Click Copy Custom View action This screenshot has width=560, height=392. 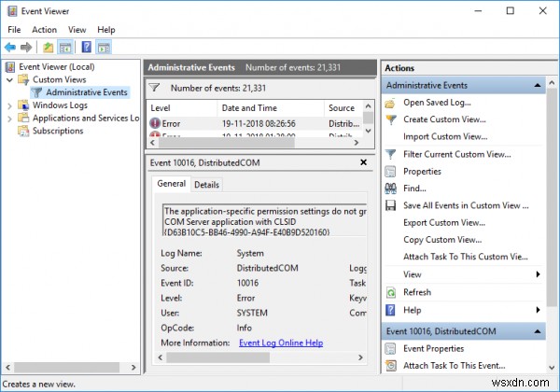coord(442,240)
